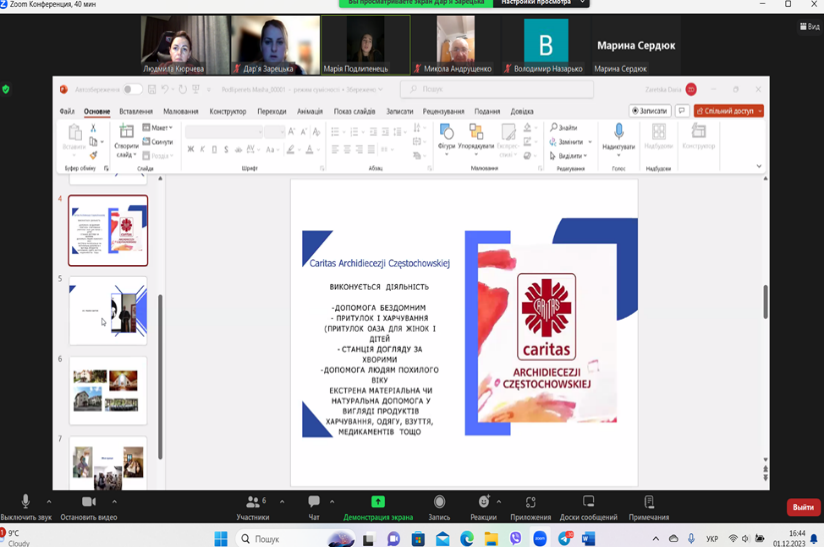Expand audio options arrow next to microphone

pyautogui.click(x=49, y=502)
